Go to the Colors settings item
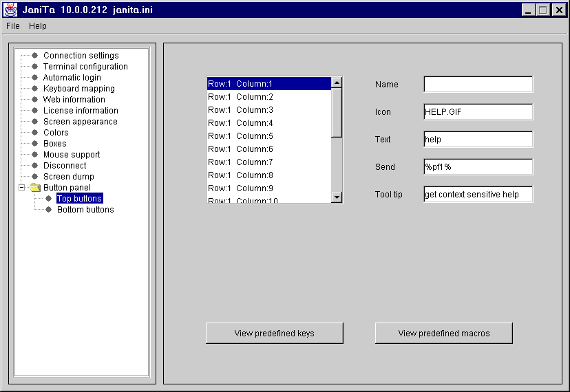Screen dimensions: 570x392 [56, 133]
